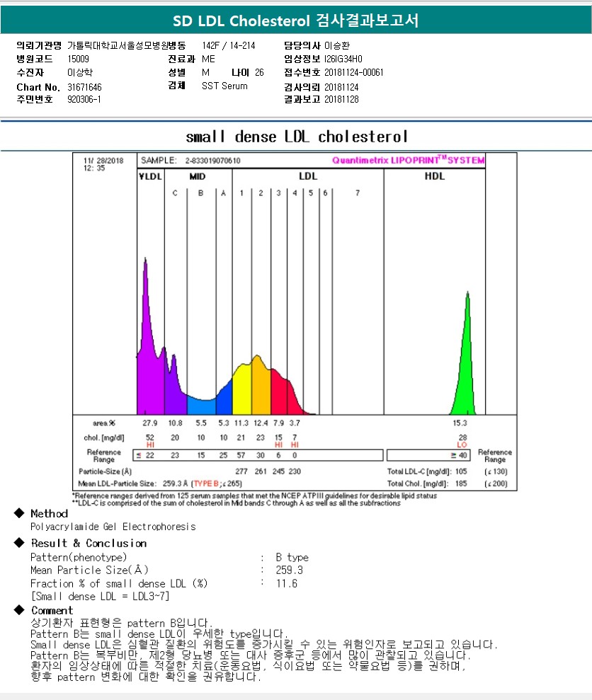592x700 pixels.
Task: Select the department value ME
Action: coord(208,59)
